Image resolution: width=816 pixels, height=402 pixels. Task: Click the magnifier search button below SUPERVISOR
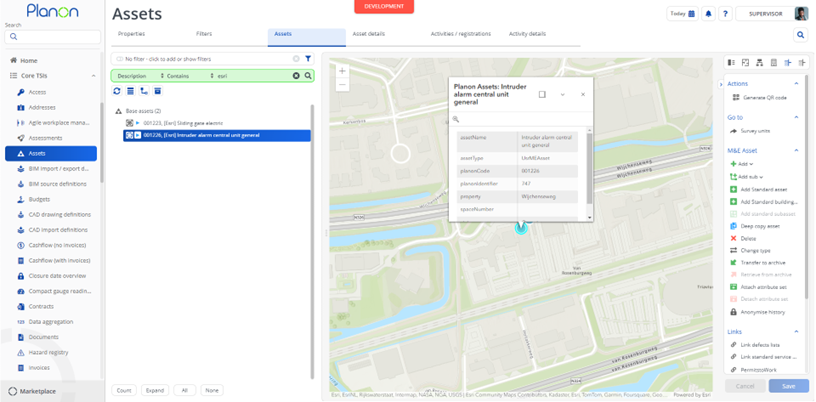[800, 34]
